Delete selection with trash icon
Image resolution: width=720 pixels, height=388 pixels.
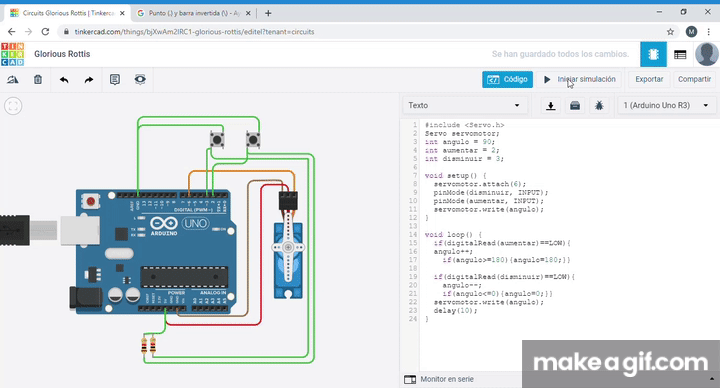[x=38, y=79]
